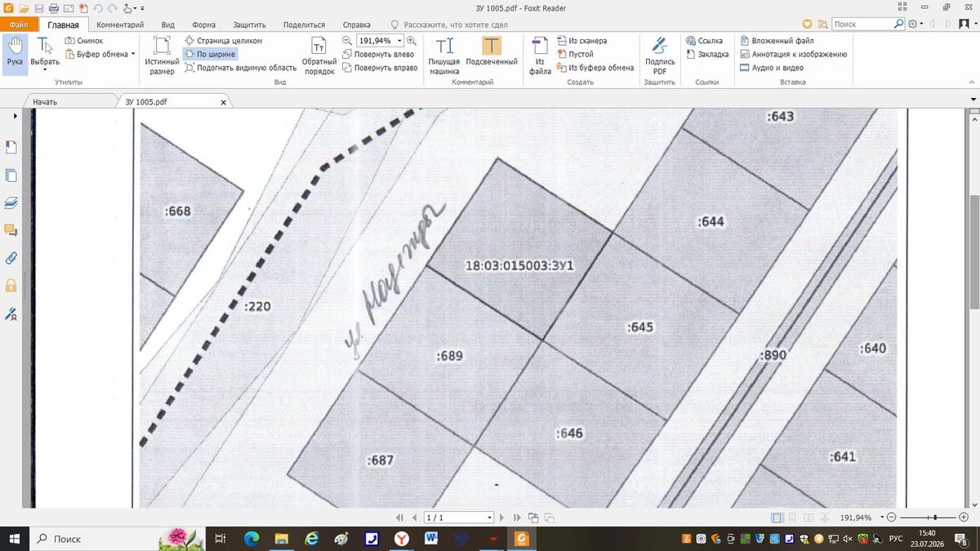Rotate the page with Повернуть влево
980x551 pixels.
378,54
